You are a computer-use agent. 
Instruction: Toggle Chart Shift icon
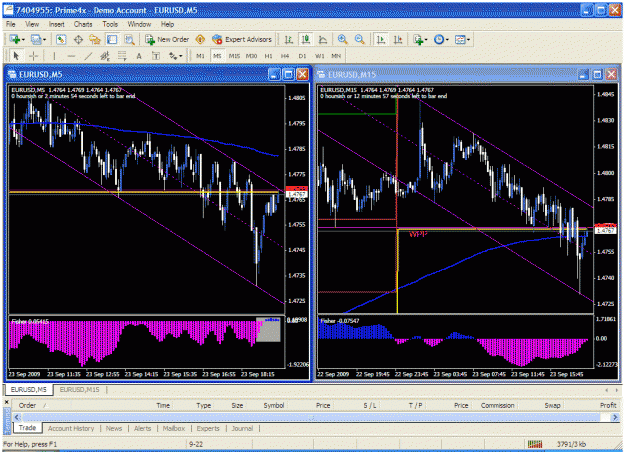coord(398,39)
